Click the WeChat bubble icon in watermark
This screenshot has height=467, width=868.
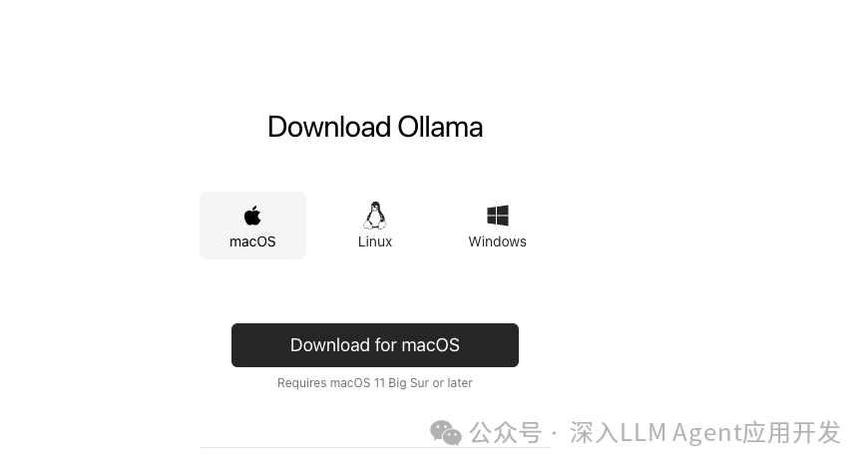(446, 433)
